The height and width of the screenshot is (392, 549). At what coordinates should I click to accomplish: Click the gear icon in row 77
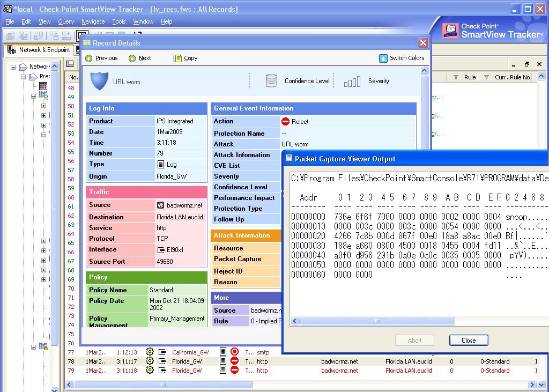pos(150,352)
